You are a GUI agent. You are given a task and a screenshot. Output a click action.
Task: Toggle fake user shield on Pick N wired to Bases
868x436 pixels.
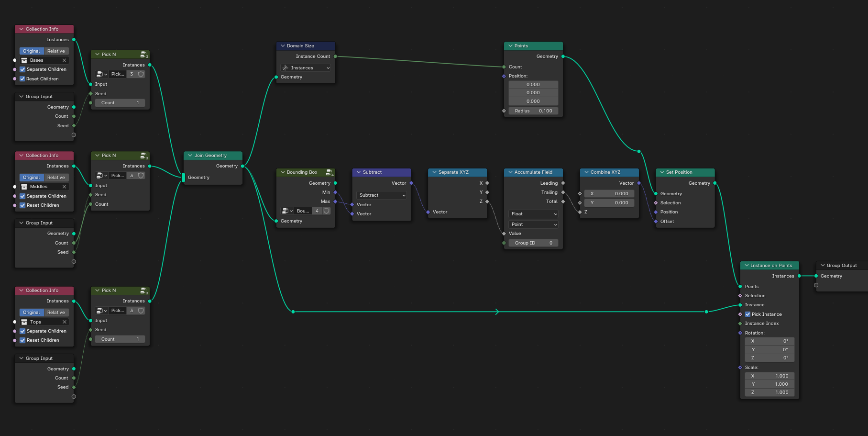[141, 74]
